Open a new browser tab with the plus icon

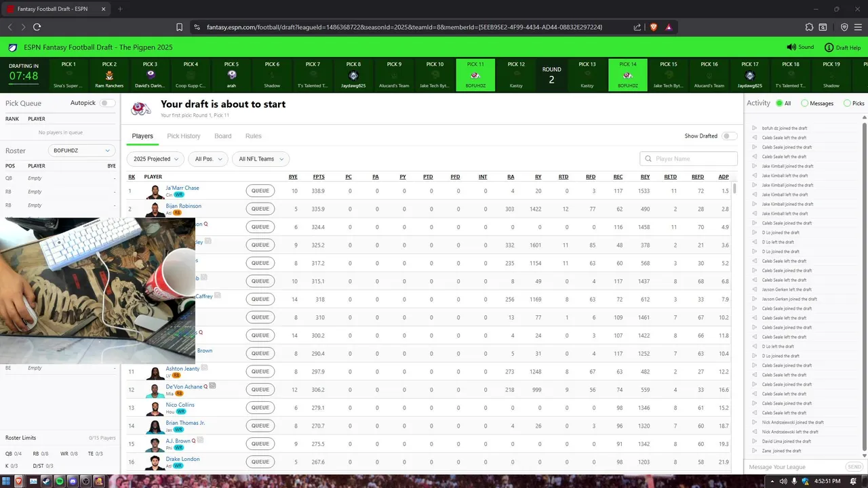click(120, 9)
